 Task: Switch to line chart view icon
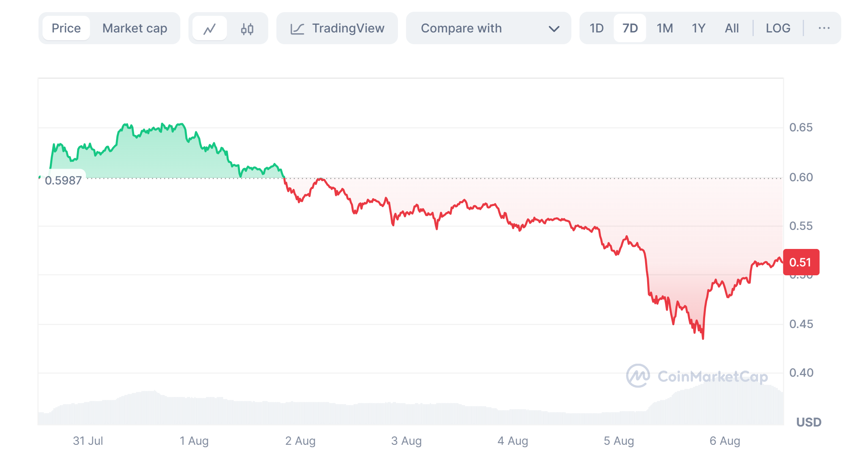[210, 28]
